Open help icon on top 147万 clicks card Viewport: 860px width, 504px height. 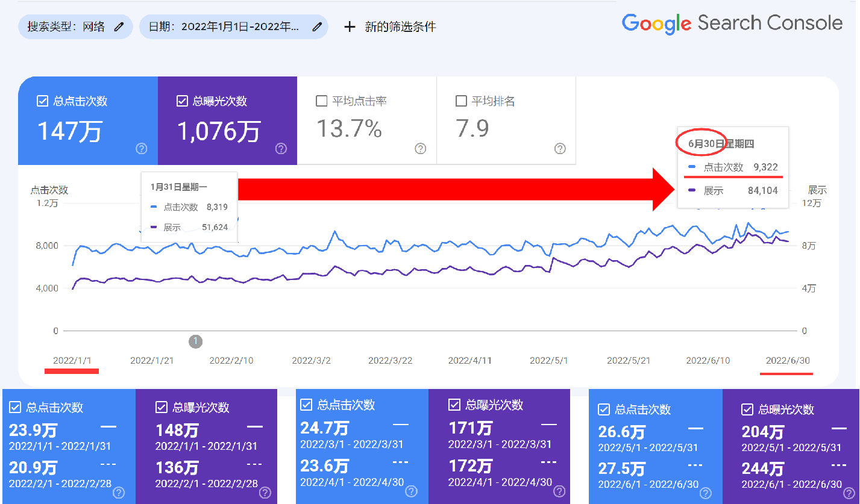pyautogui.click(x=142, y=148)
